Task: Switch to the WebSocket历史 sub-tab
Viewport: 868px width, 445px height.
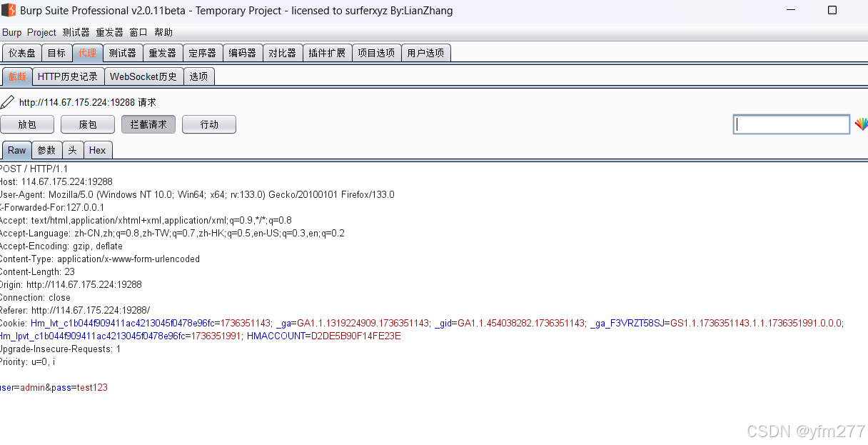Action: point(143,76)
